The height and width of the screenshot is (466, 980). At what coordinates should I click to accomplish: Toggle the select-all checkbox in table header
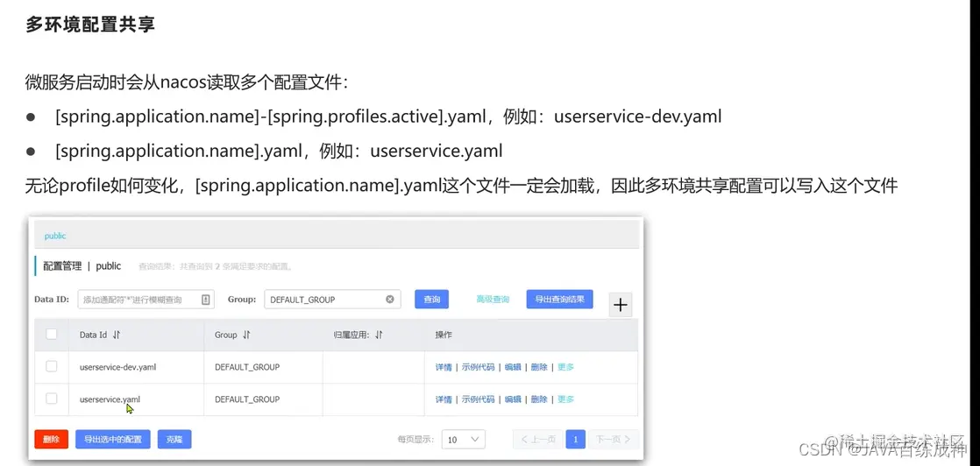click(52, 335)
